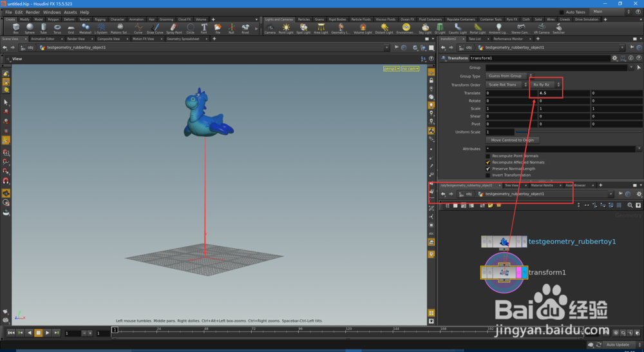Toggle Preserve Normal Length

[x=488, y=169]
